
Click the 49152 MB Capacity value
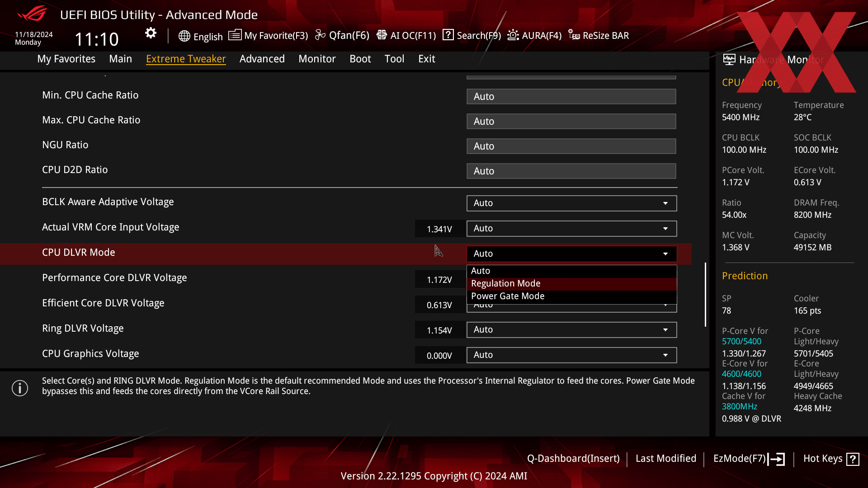coord(812,248)
